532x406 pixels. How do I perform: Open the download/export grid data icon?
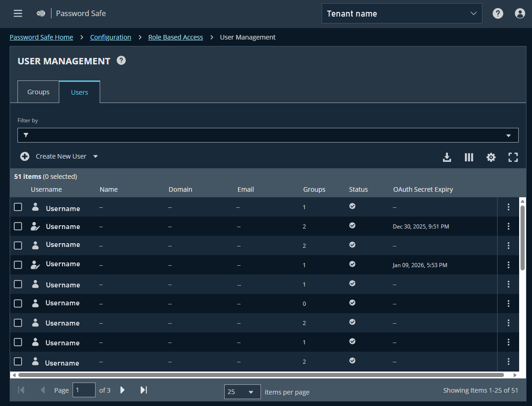447,157
